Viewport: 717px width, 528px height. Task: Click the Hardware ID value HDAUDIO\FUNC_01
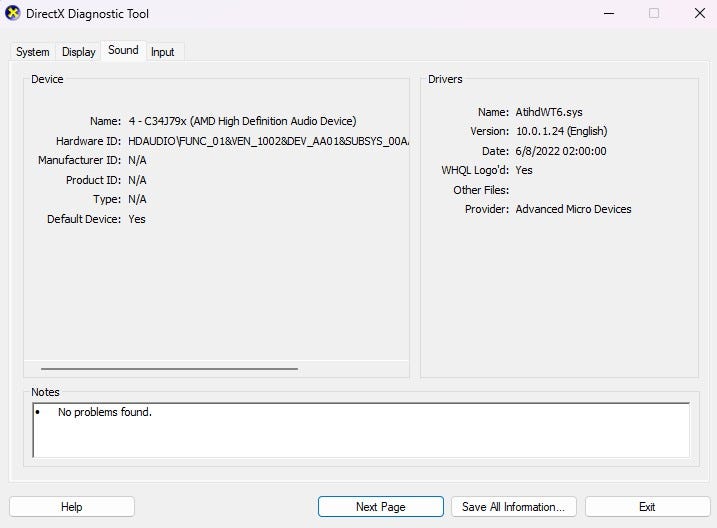pyautogui.click(x=268, y=141)
